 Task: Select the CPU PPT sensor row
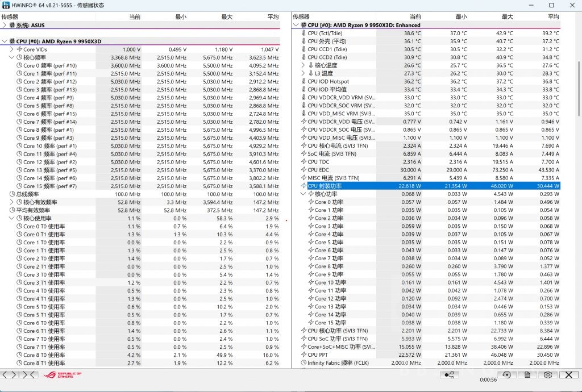tap(341, 355)
